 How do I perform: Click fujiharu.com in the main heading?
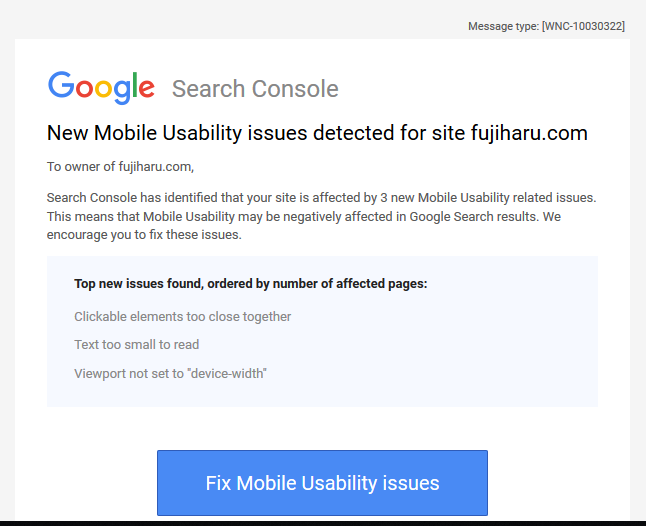(529, 133)
